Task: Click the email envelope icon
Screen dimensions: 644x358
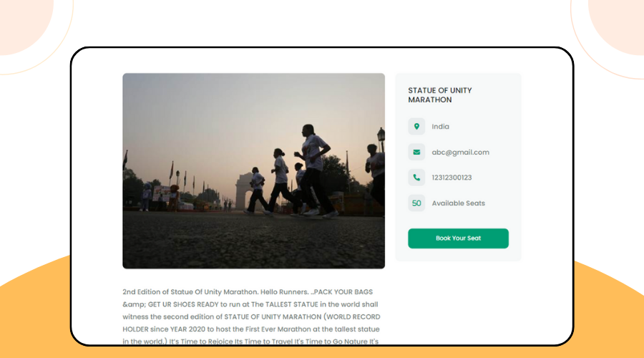Action: (x=416, y=152)
